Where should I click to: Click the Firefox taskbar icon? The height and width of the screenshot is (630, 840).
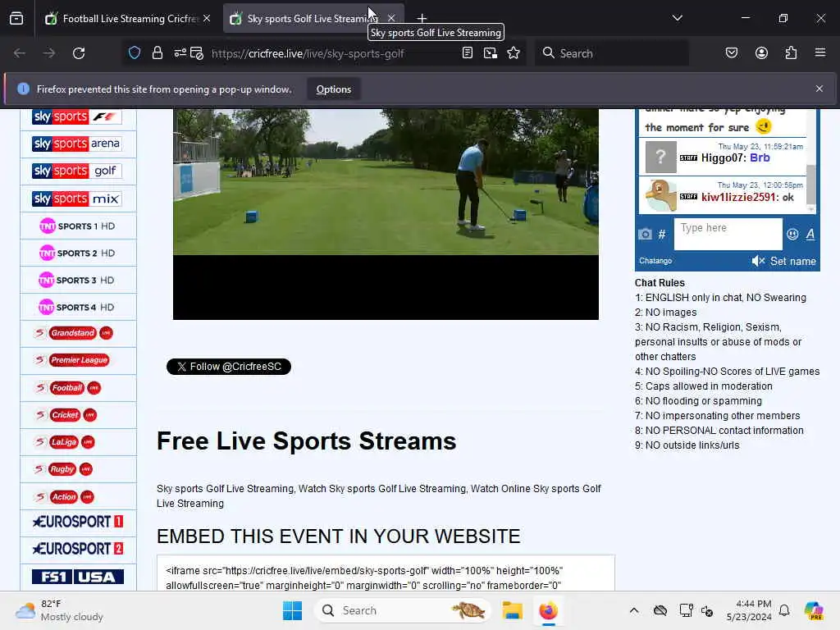pos(549,610)
